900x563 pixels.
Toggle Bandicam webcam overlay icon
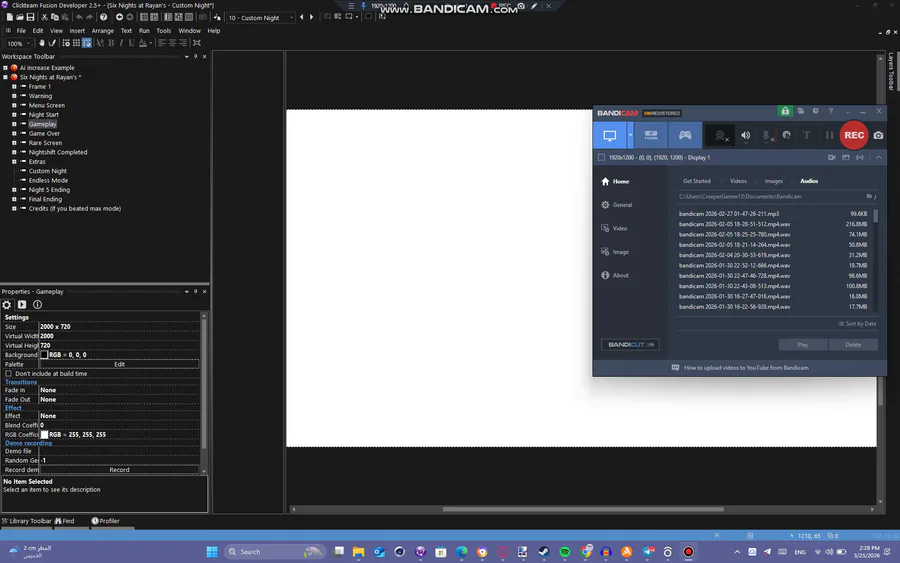pyautogui.click(x=721, y=135)
